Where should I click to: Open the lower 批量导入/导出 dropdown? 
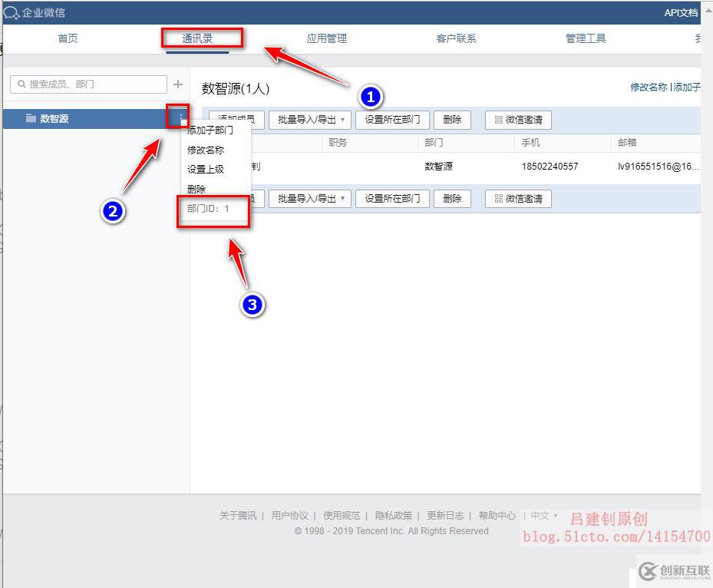[x=309, y=199]
